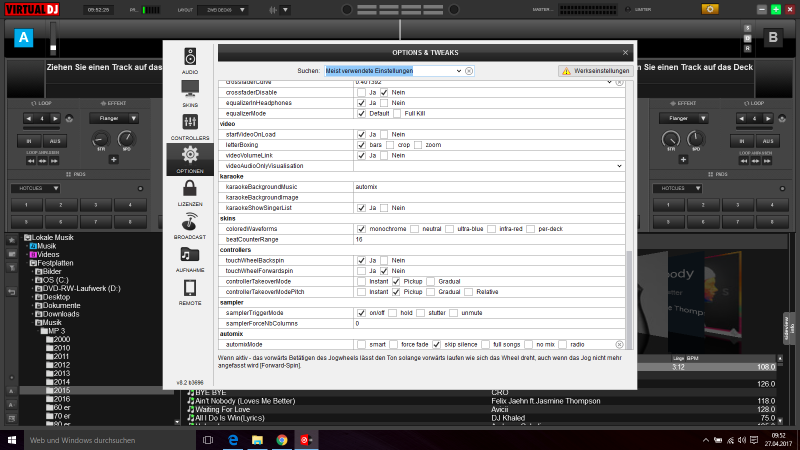Click the deck B badge
Viewport: 800px width, 450px height.
773,38
